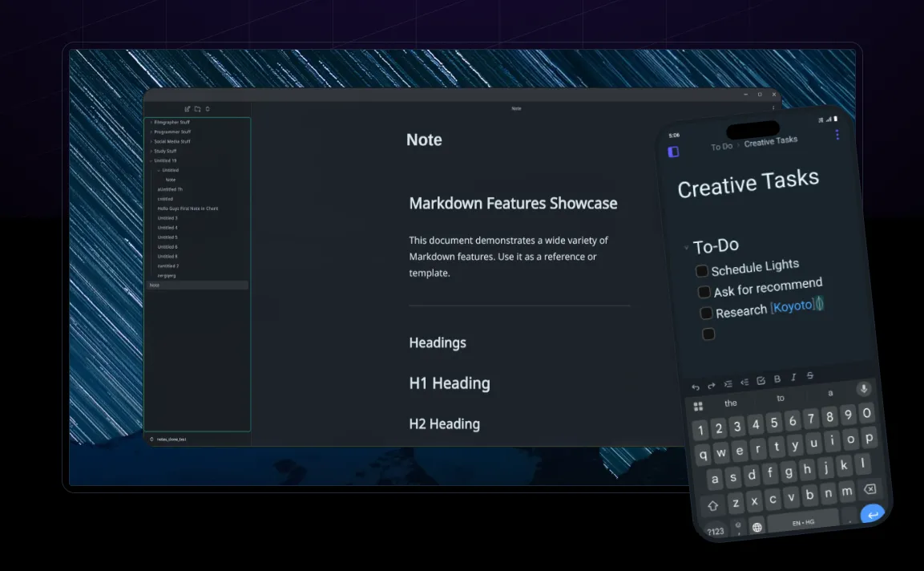This screenshot has width=924, height=571.
Task: Expand the Filmgrapher Stuff folder
Action: (150, 122)
